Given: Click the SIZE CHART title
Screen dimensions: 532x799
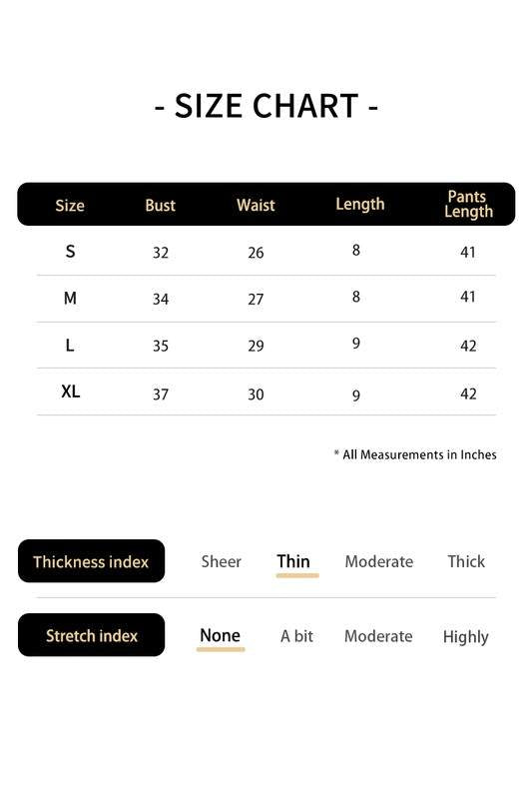Looking at the screenshot, I should pyautogui.click(x=266, y=106).
